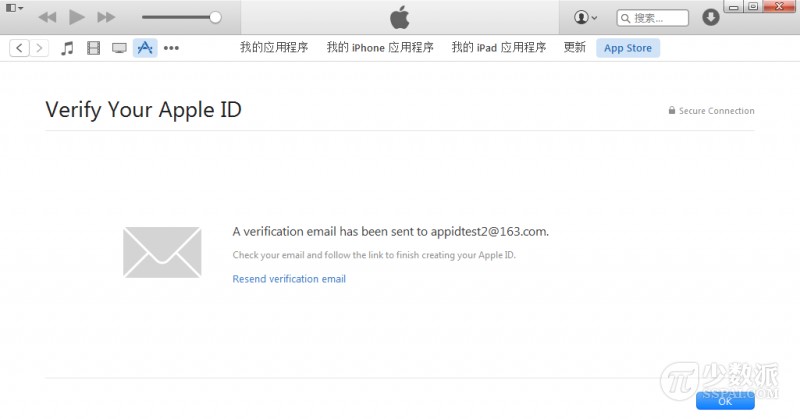Open the downloads arrow icon

[x=711, y=18]
